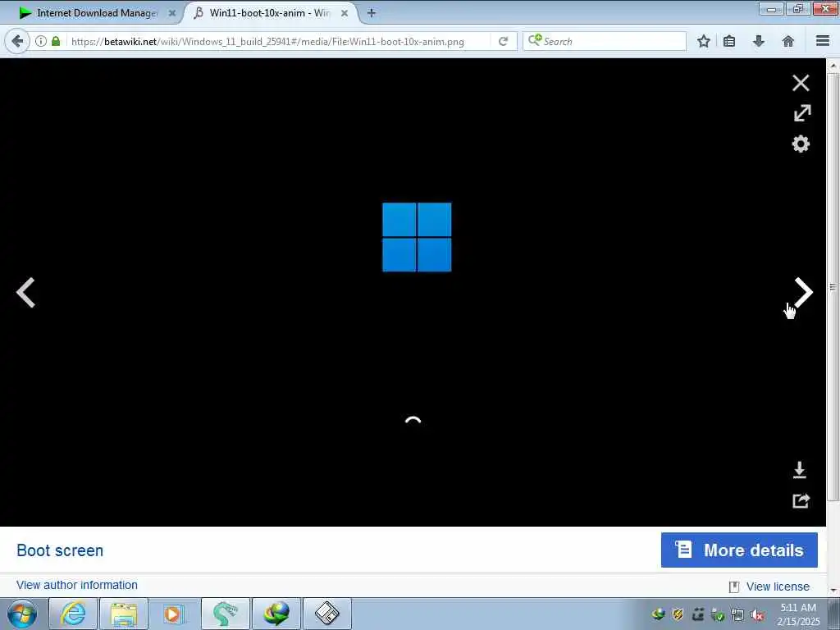This screenshot has height=630, width=840.
Task: Go to the home page icon
Action: pos(788,41)
